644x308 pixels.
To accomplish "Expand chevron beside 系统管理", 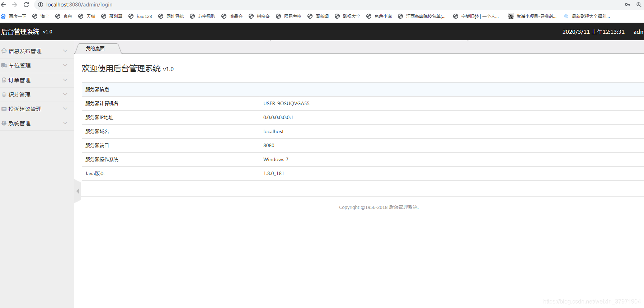I will [x=65, y=123].
